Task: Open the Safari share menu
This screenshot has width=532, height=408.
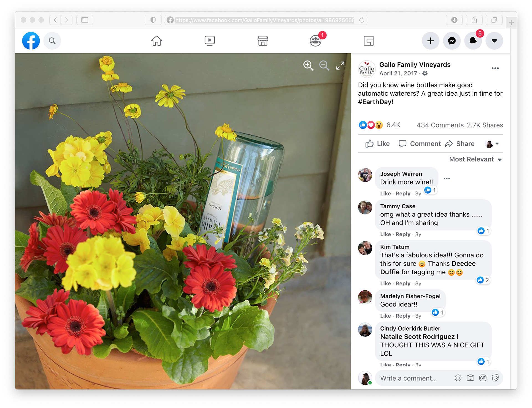Action: pyautogui.click(x=474, y=20)
